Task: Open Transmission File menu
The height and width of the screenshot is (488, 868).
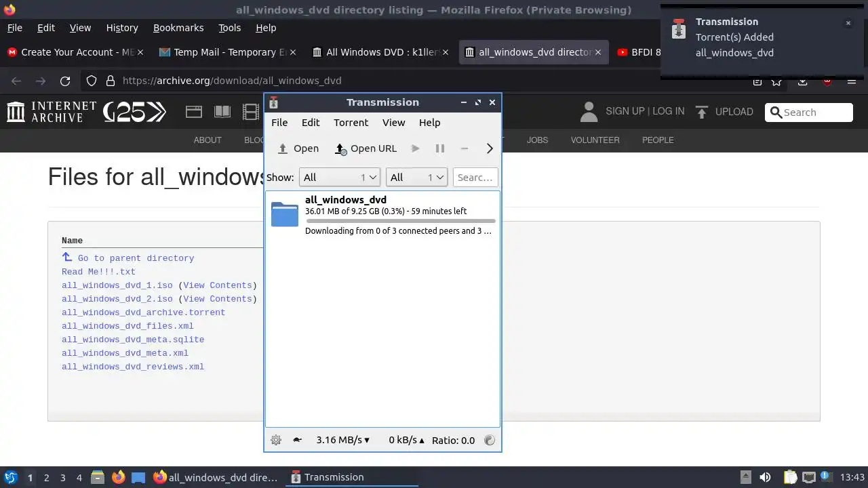Action: tap(279, 123)
